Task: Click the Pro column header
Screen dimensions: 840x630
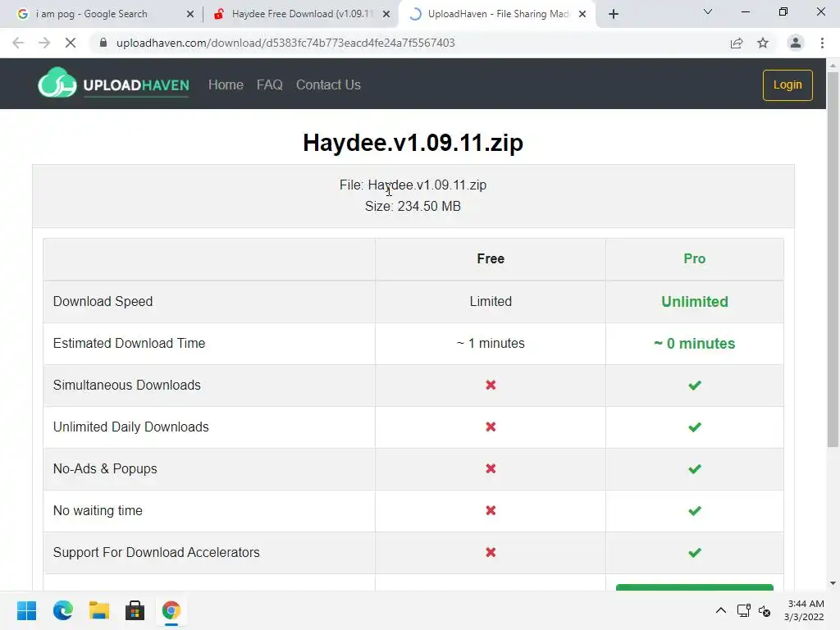Action: pyautogui.click(x=694, y=258)
